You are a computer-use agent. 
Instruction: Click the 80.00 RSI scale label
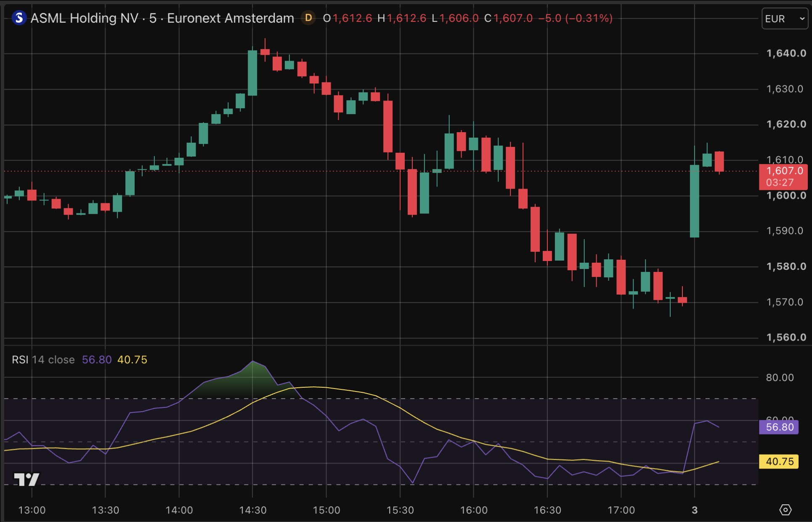(x=780, y=377)
